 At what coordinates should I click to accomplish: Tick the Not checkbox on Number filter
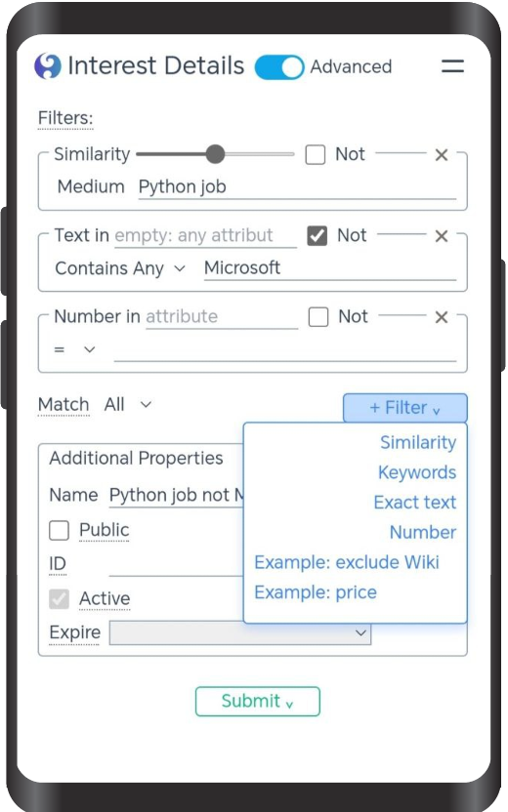318,317
